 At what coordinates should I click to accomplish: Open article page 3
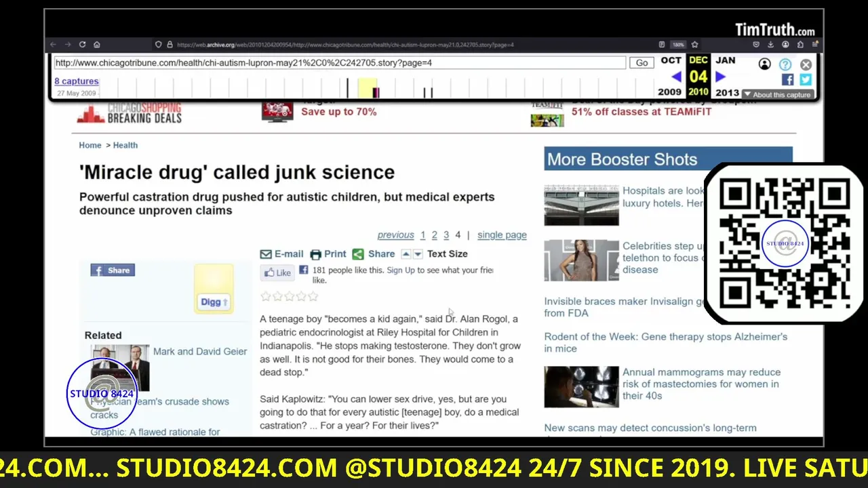(446, 235)
